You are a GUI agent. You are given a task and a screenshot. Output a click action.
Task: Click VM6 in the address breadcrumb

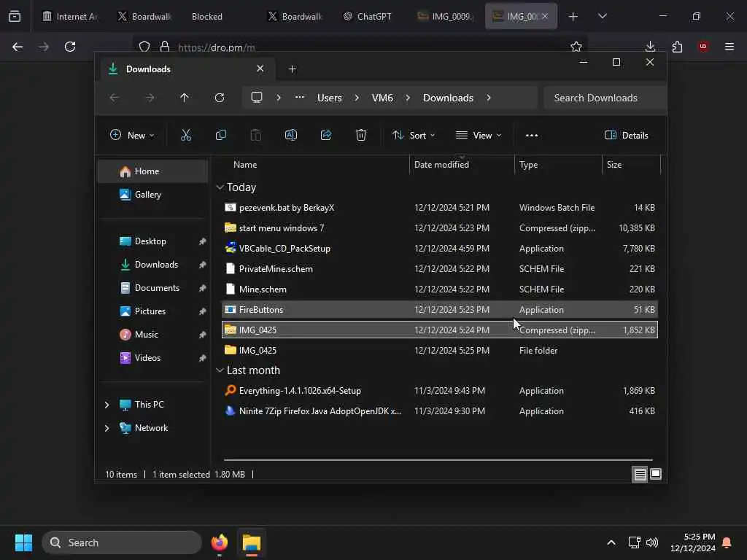382,98
